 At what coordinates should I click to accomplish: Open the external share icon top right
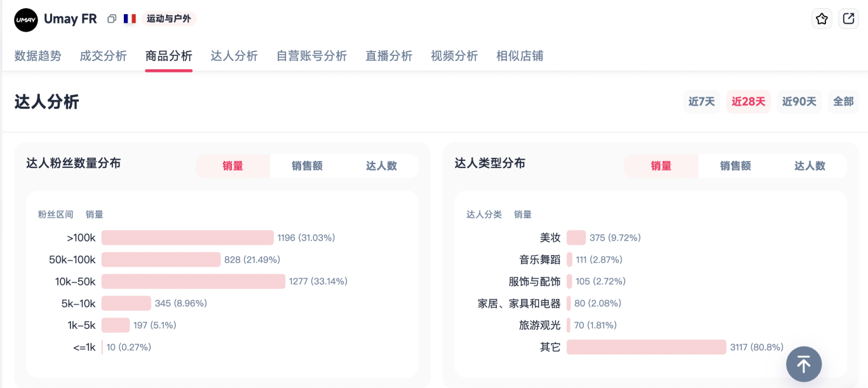coord(848,18)
